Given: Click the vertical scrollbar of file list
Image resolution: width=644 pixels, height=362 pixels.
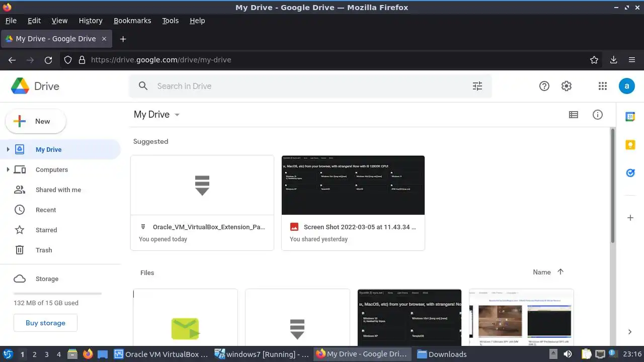Looking at the screenshot, I should point(612,186).
